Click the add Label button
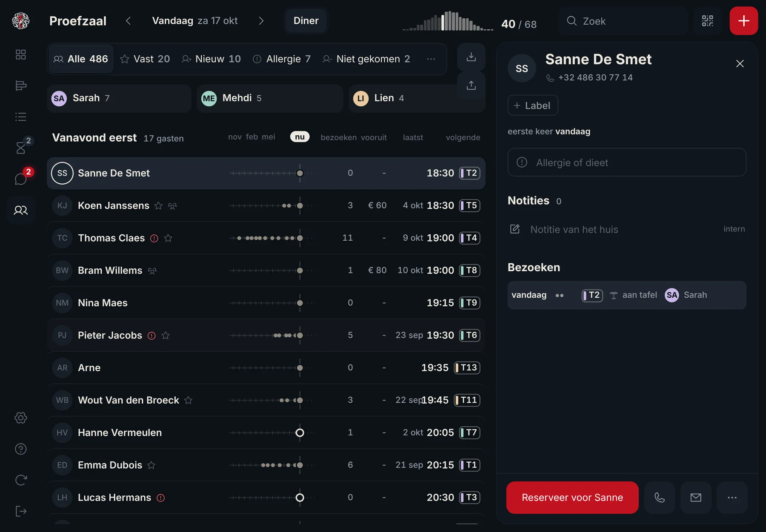 click(532, 105)
